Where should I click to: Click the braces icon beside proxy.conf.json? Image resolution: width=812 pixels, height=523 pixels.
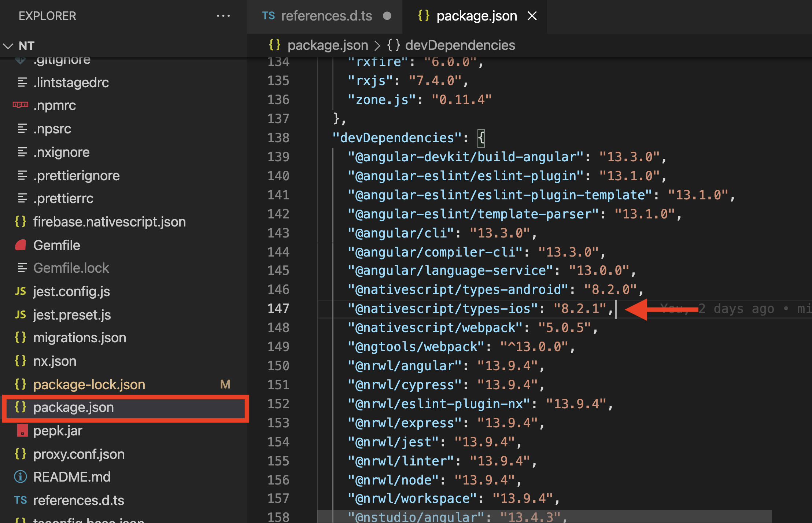pyautogui.click(x=21, y=454)
